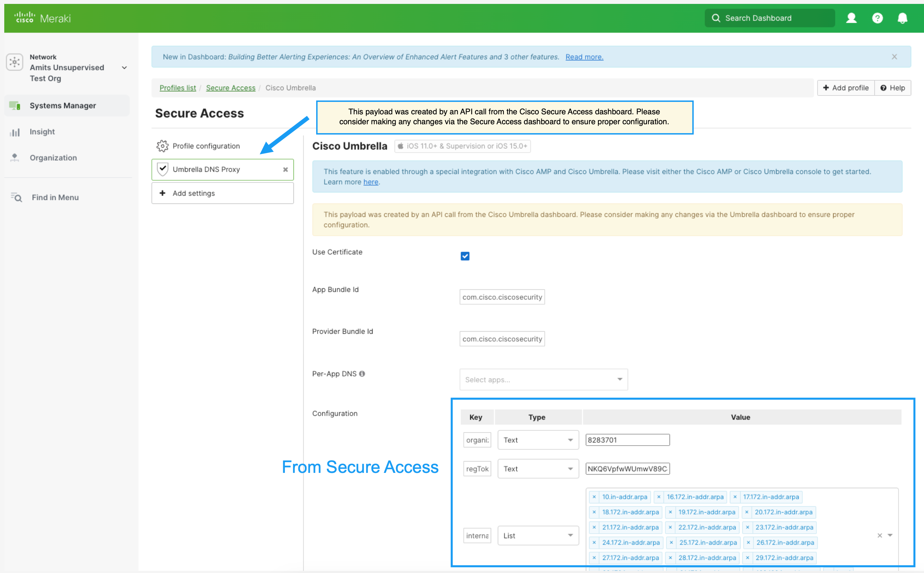Select the Umbrella DNS Proxy item
The image size is (924, 573).
(x=222, y=169)
